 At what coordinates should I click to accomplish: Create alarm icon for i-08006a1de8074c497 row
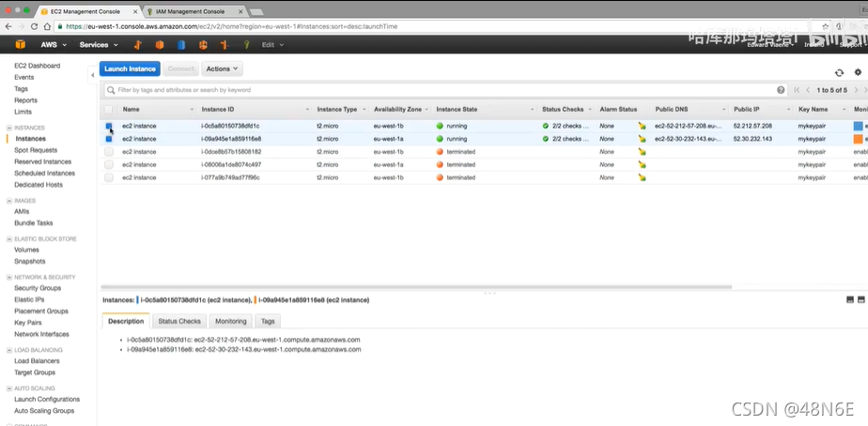(x=642, y=164)
